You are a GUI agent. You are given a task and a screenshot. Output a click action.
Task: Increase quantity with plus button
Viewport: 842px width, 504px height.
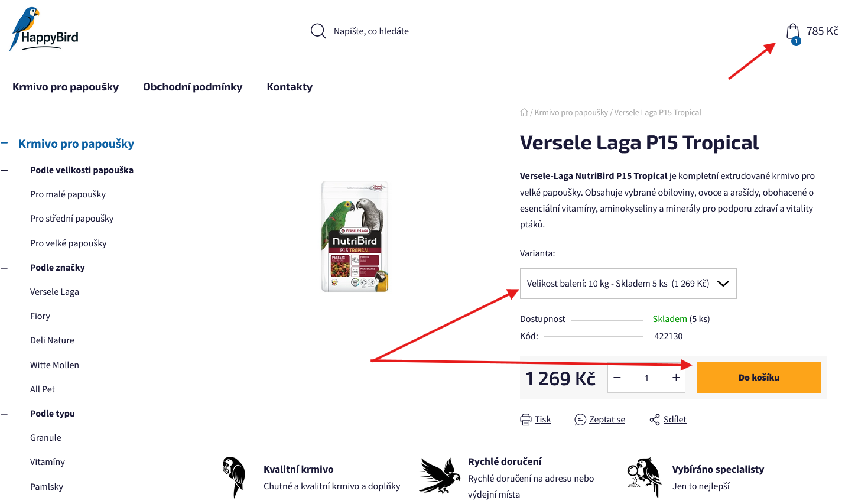676,378
